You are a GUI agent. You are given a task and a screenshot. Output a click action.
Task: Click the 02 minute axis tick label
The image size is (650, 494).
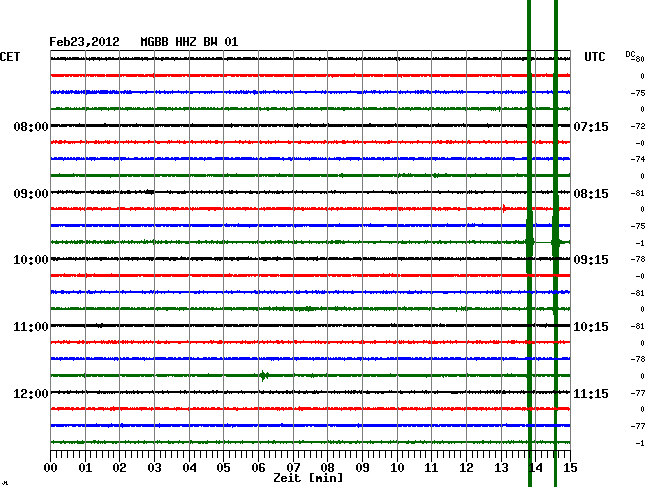point(119,468)
